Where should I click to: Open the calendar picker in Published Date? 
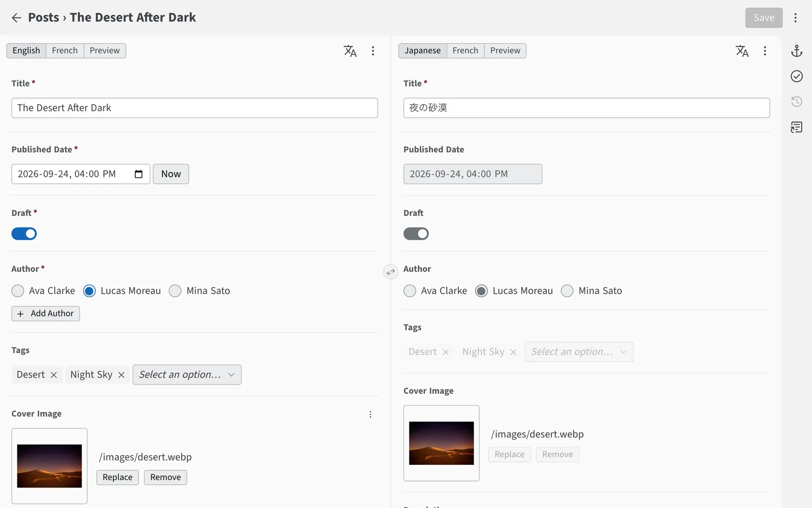tap(139, 174)
